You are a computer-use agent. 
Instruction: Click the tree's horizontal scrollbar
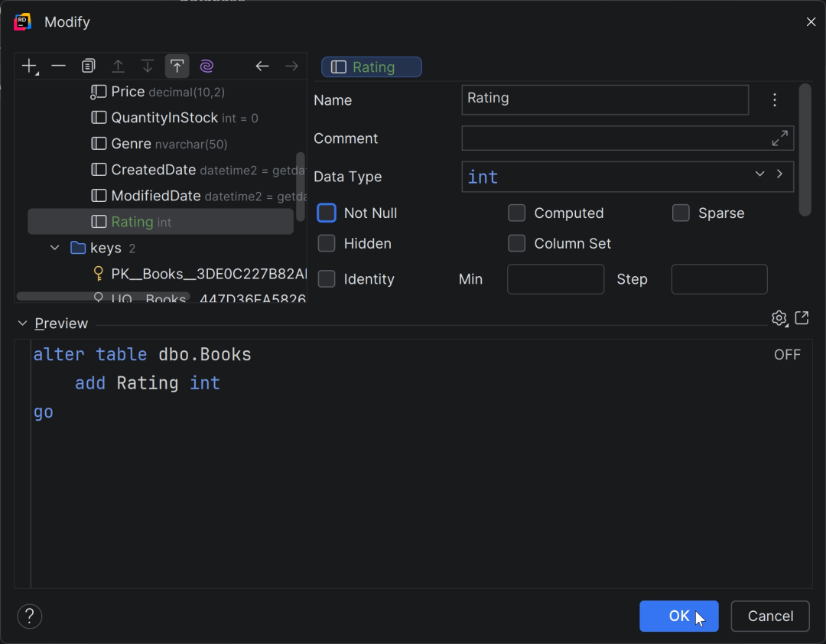click(x=103, y=296)
